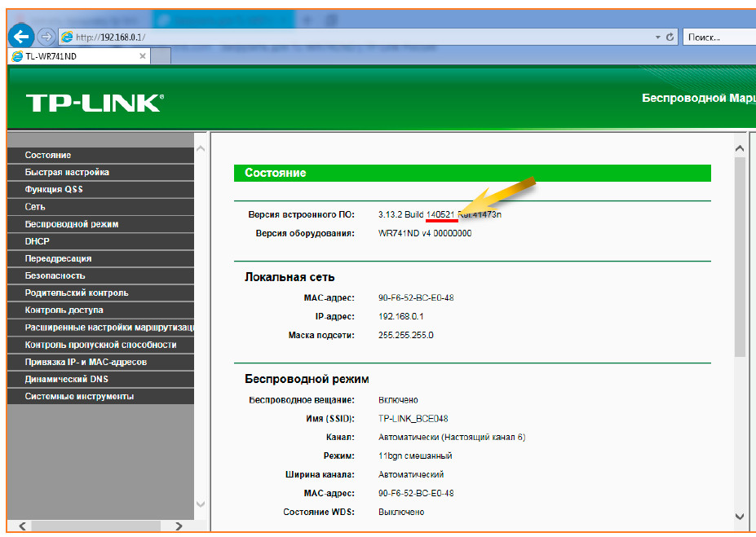Click the browser Forward arrow button
This screenshot has height=537, width=756.
click(46, 37)
